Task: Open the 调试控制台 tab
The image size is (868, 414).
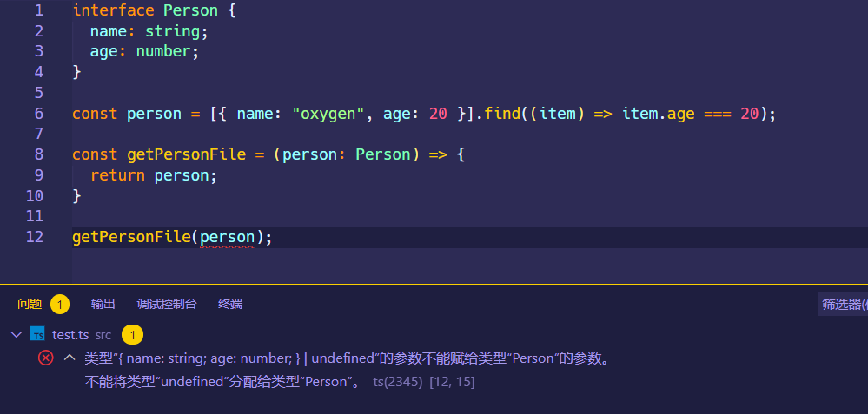Action: click(167, 304)
